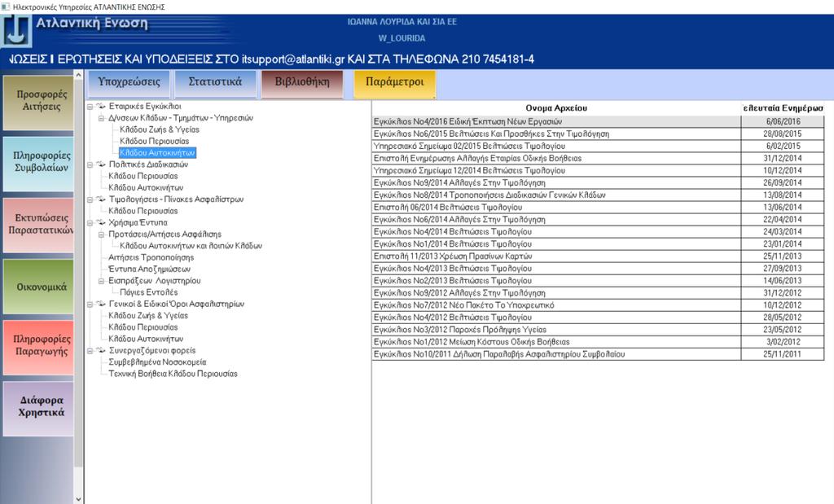The height and width of the screenshot is (504, 834).
Task: Click the Atlantiki Enosi anchor logo
Action: coord(16,32)
